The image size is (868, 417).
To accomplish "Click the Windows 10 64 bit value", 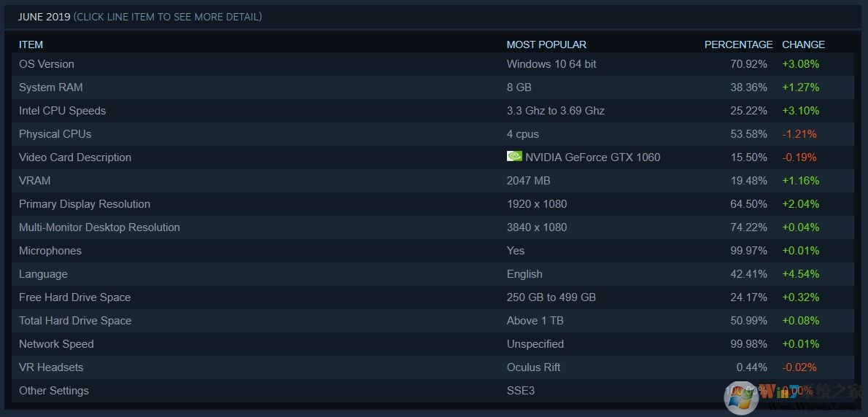I will point(551,64).
